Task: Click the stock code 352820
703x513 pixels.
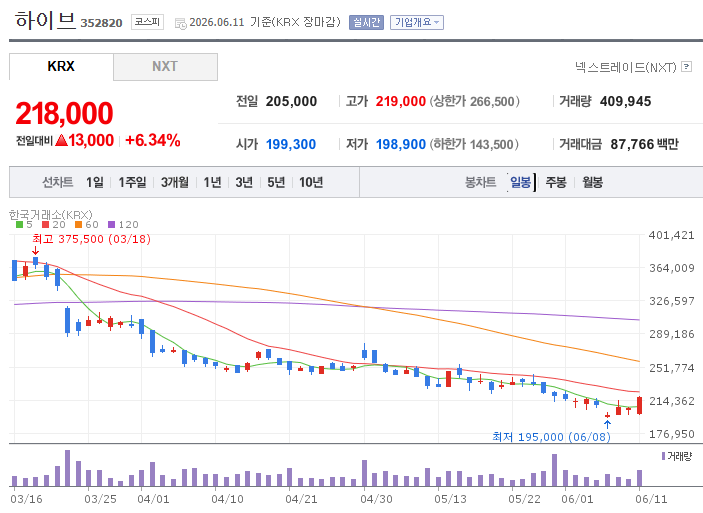Action: tap(101, 23)
